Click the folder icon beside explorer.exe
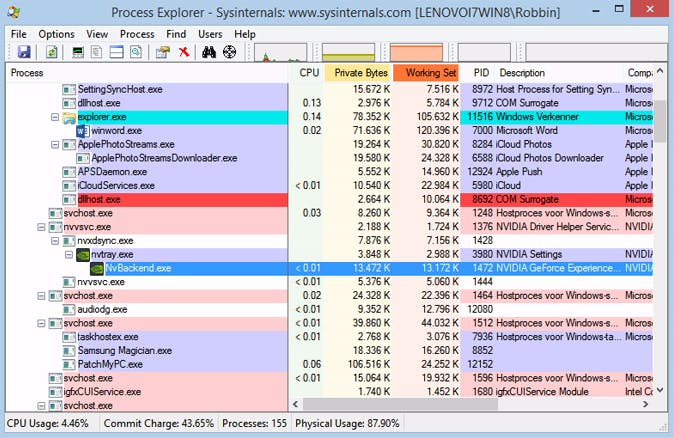The width and height of the screenshot is (674, 438). click(69, 117)
